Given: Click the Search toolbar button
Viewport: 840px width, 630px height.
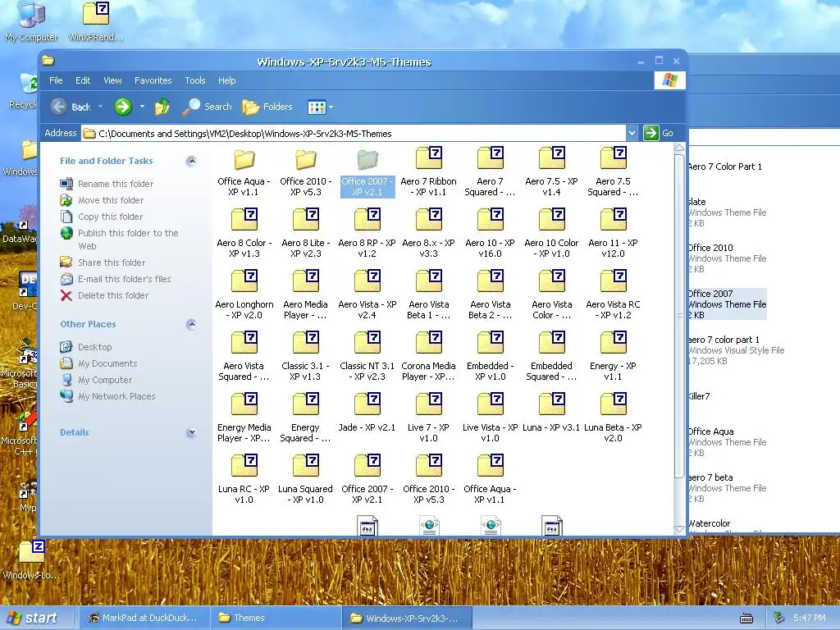Looking at the screenshot, I should [x=207, y=107].
